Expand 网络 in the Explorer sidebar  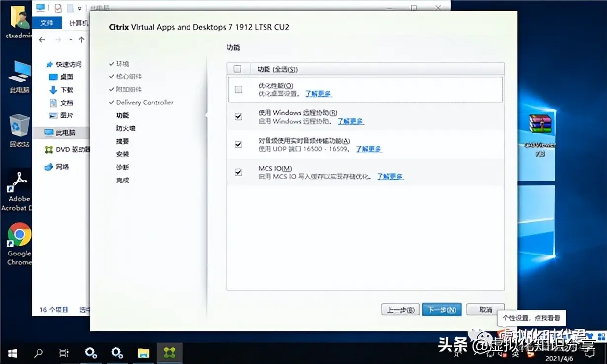coord(63,167)
